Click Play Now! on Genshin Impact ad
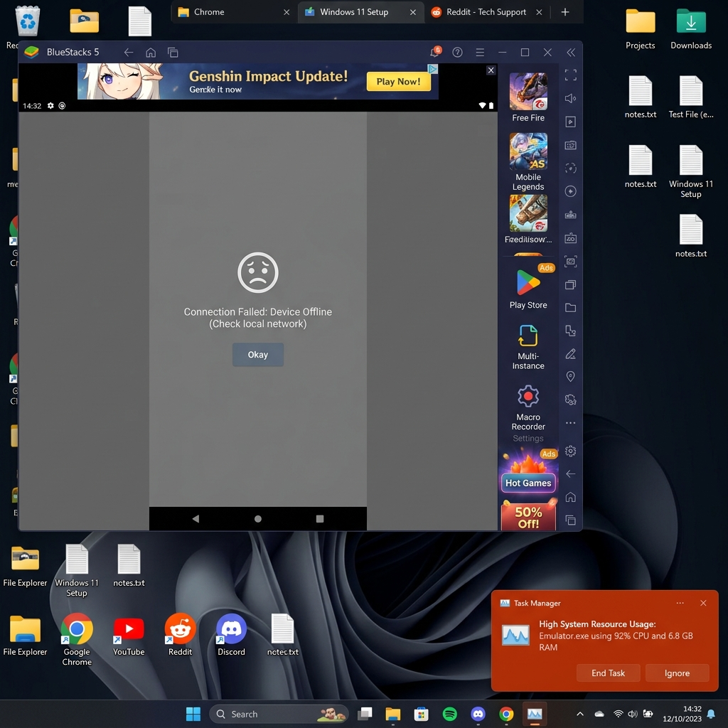The height and width of the screenshot is (728, 728). click(398, 82)
